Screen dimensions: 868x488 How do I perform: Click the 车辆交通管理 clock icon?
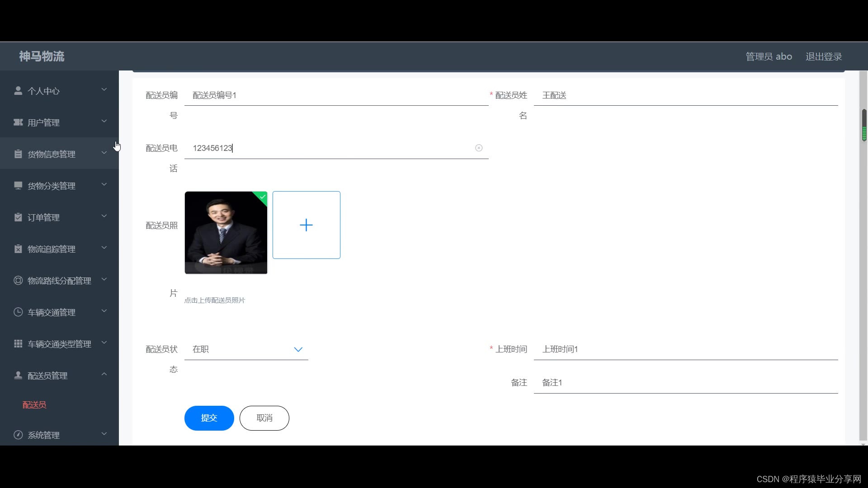pos(18,312)
